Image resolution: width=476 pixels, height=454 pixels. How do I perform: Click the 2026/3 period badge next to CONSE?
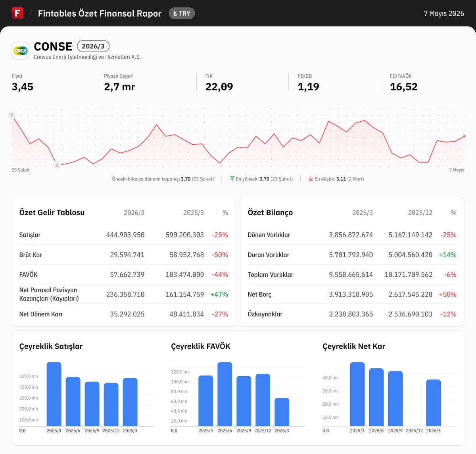(93, 46)
